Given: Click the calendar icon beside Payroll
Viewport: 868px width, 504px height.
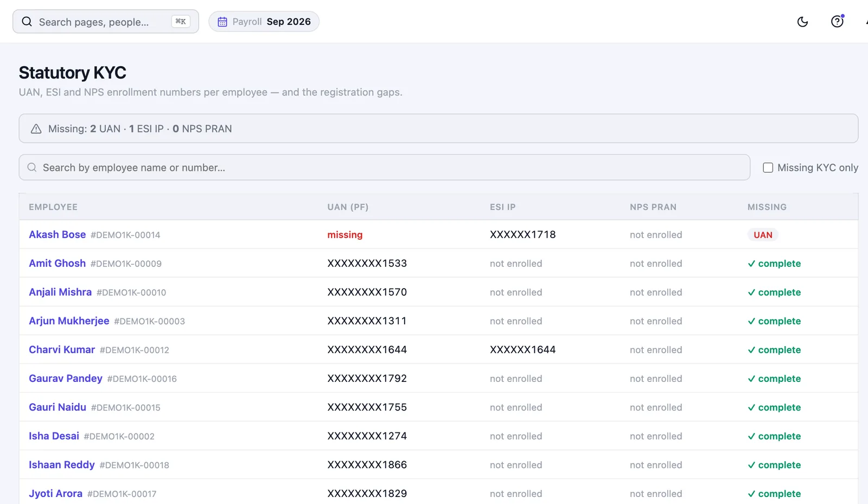Looking at the screenshot, I should (222, 22).
